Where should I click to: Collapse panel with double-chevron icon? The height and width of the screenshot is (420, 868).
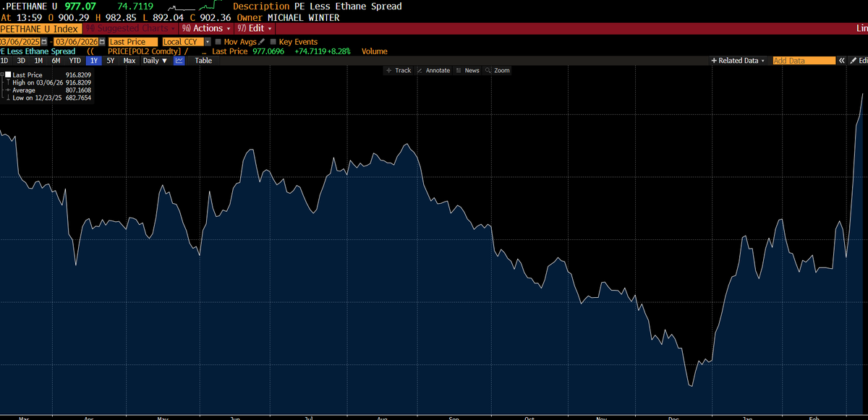tap(842, 61)
